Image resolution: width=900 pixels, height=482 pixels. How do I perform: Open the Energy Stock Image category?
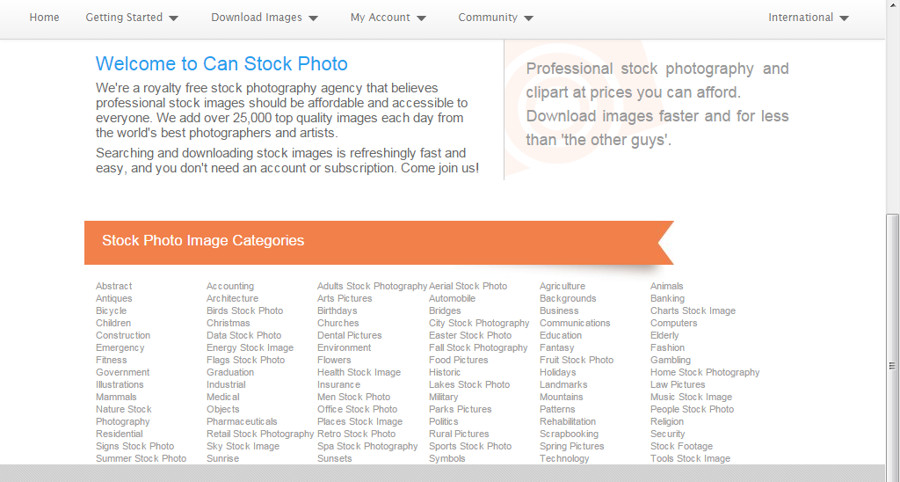[x=250, y=348]
